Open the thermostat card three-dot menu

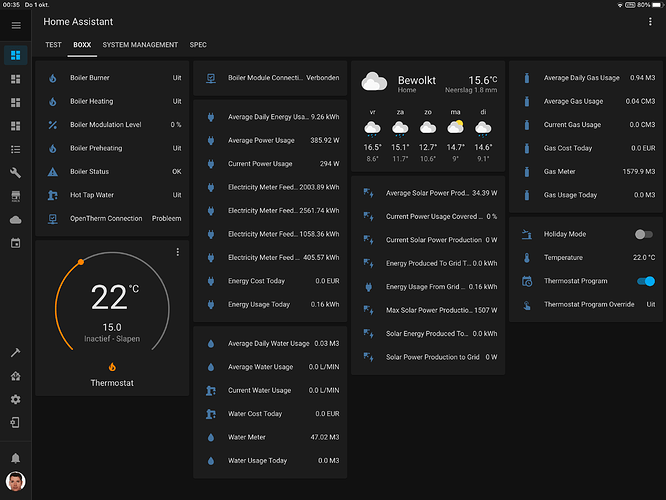pos(177,252)
